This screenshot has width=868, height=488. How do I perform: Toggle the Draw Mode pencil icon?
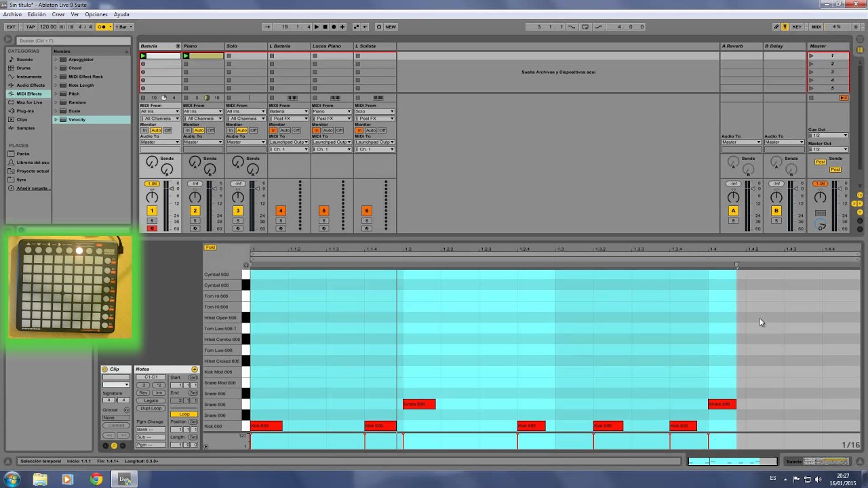pyautogui.click(x=776, y=27)
